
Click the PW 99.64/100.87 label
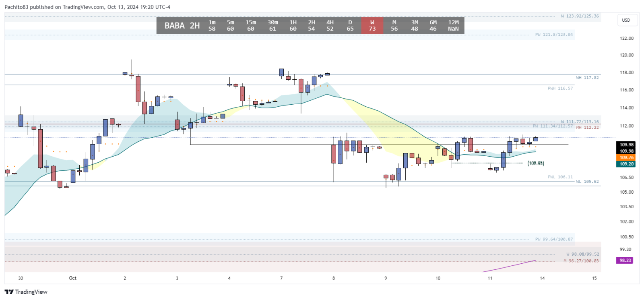coord(554,239)
